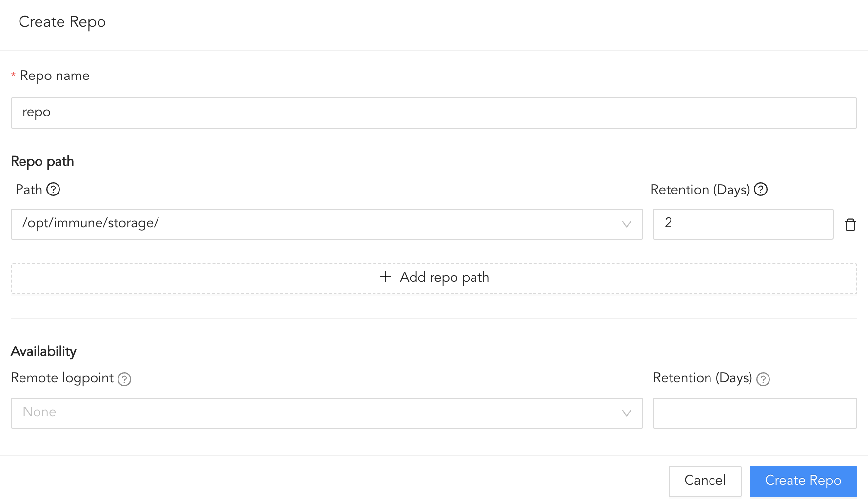Delete the repo path using trash icon

[x=850, y=224]
